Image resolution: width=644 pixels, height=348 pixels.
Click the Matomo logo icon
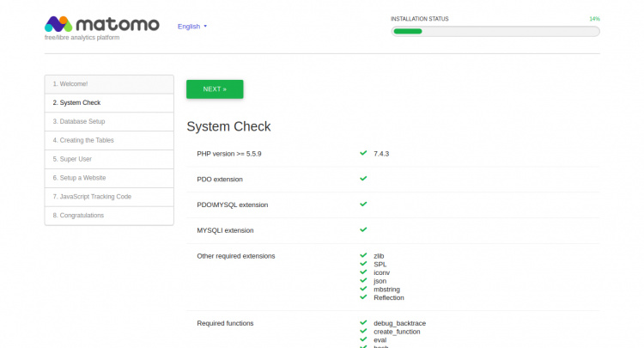point(57,24)
